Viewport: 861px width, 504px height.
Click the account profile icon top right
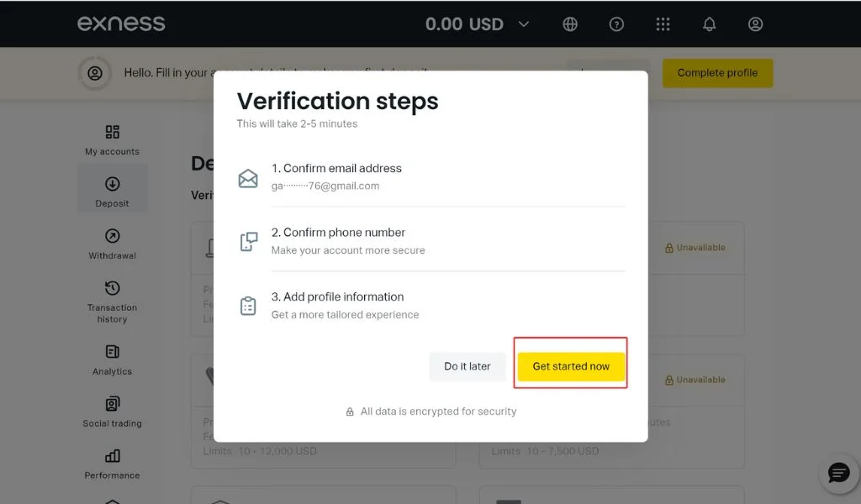(x=755, y=24)
